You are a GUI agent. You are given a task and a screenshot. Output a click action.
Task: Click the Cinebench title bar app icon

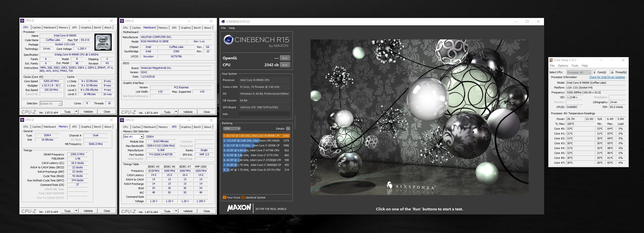223,21
